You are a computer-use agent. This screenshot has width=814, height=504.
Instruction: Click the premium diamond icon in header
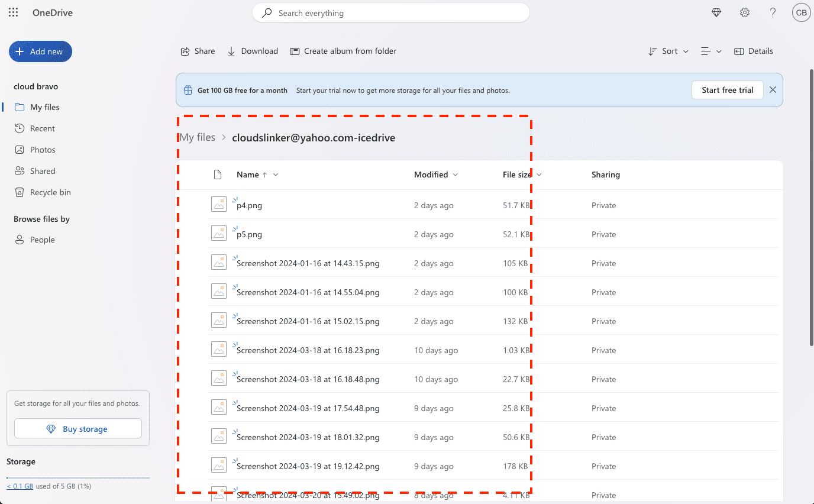[716, 12]
